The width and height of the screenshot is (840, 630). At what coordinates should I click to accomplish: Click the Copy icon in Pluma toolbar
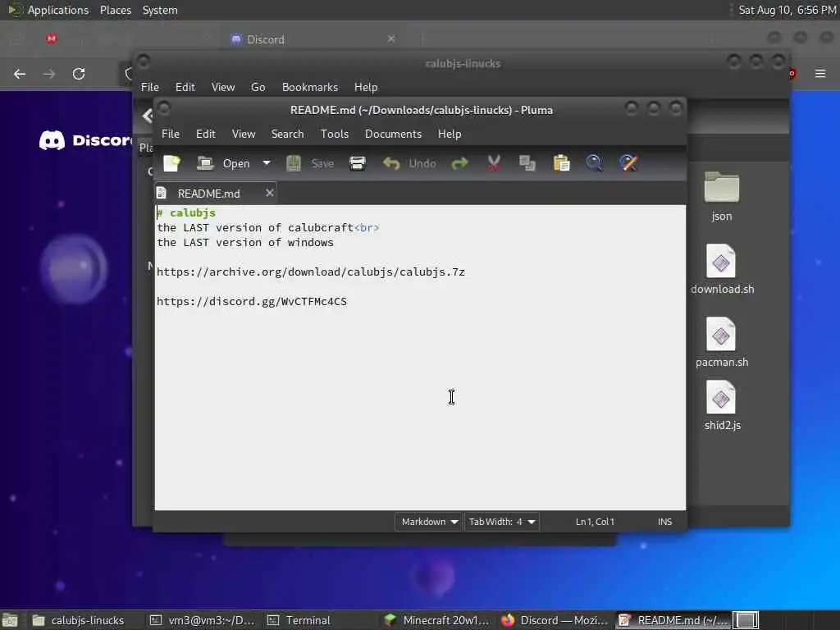527,163
